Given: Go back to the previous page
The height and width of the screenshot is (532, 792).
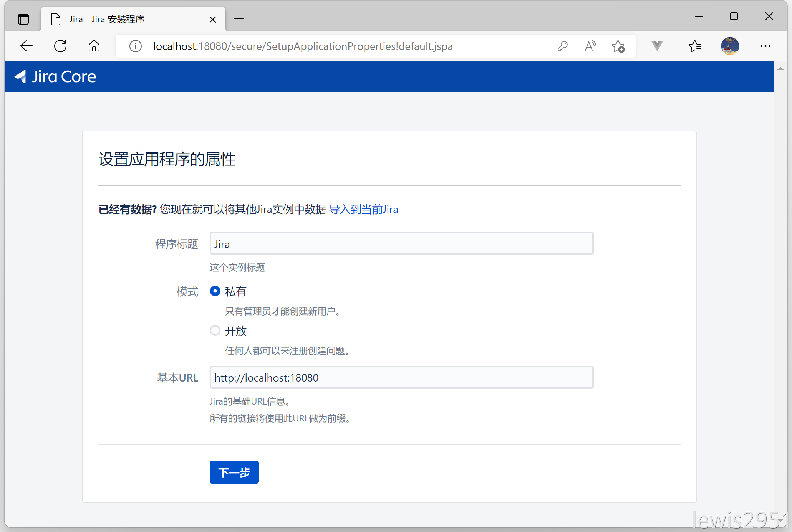Looking at the screenshot, I should coord(27,46).
